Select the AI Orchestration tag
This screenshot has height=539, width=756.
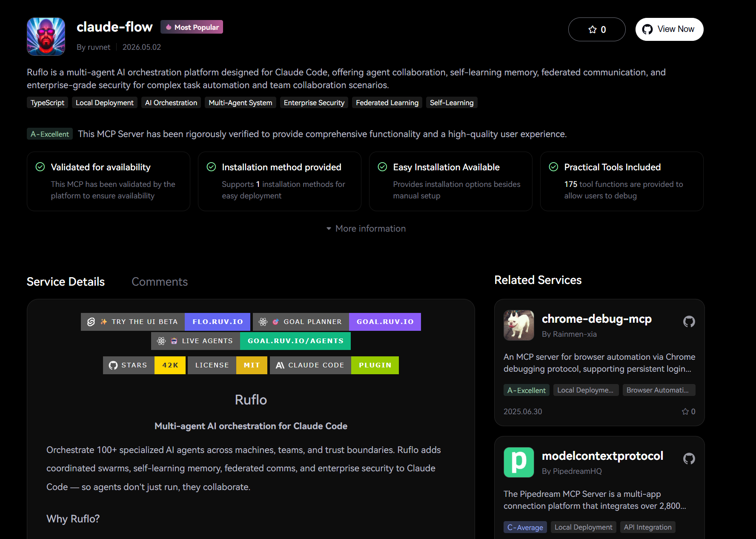pyautogui.click(x=171, y=103)
